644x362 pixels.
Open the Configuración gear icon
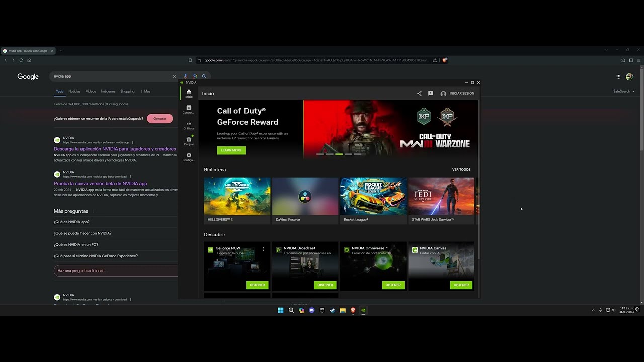point(189,157)
